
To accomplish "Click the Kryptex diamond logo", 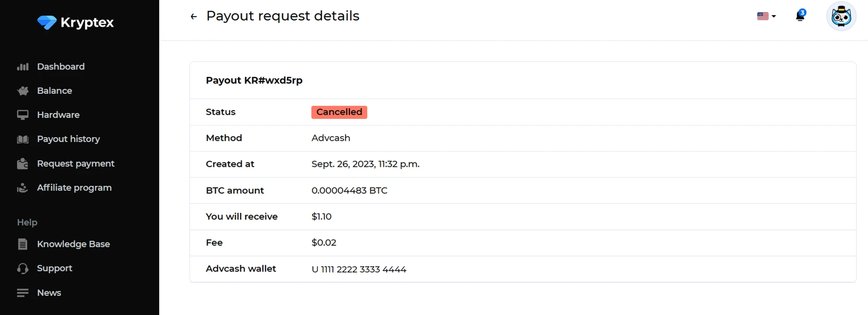I will pyautogui.click(x=47, y=22).
